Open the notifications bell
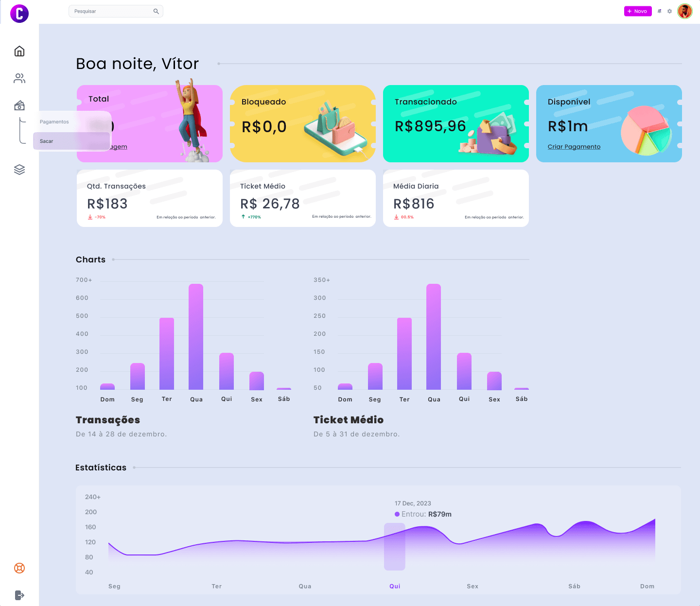This screenshot has width=700, height=606. click(x=660, y=11)
